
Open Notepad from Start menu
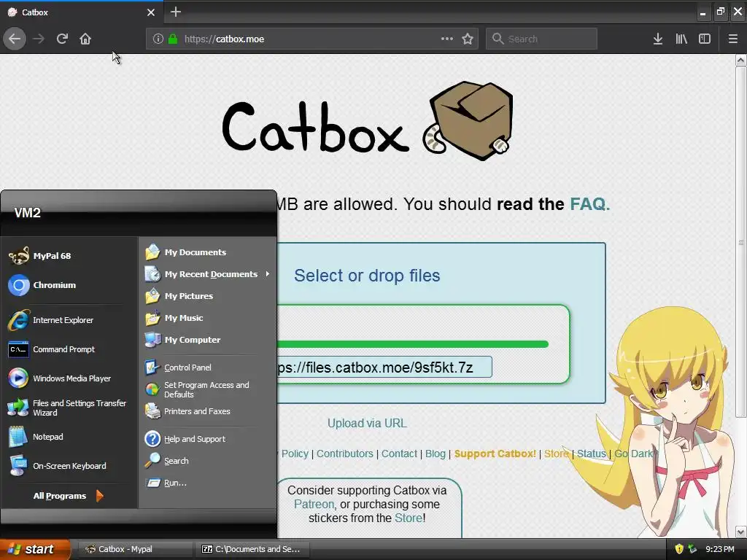(x=69, y=437)
